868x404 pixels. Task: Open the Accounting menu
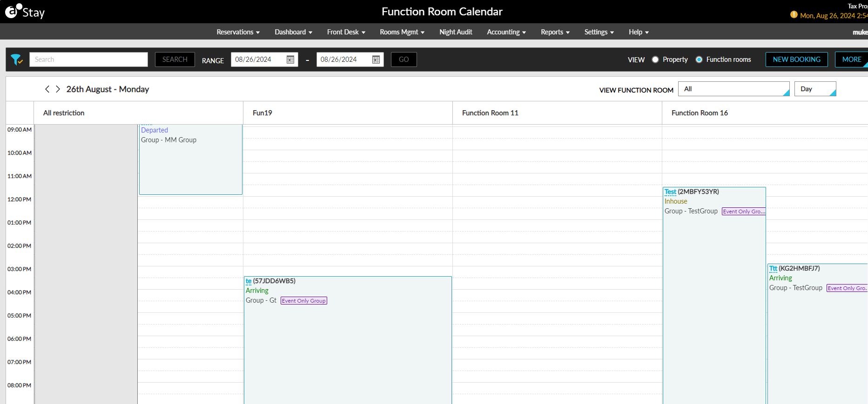(x=506, y=32)
